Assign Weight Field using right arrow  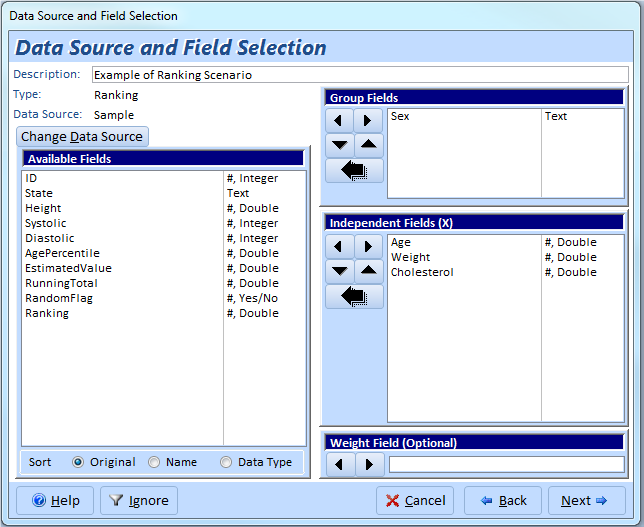pos(370,464)
